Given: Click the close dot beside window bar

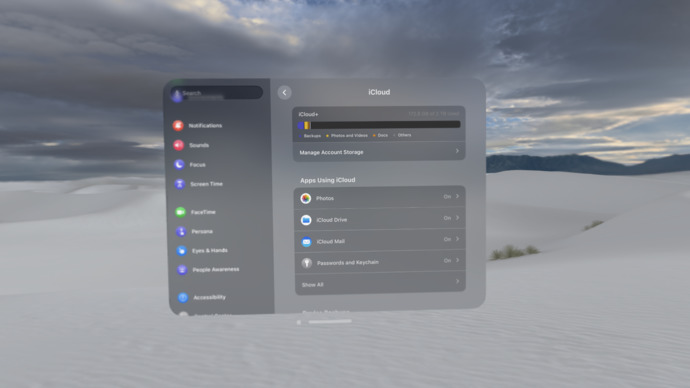Looking at the screenshot, I should (x=299, y=322).
